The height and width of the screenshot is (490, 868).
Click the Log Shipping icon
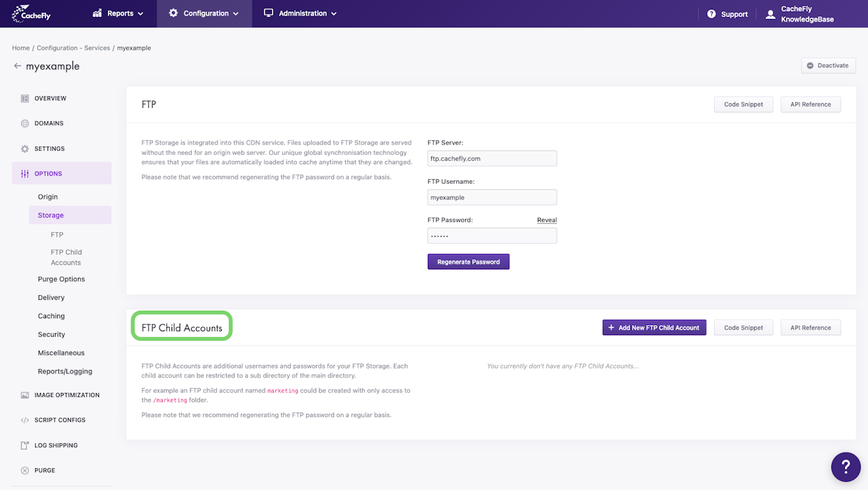tap(25, 445)
